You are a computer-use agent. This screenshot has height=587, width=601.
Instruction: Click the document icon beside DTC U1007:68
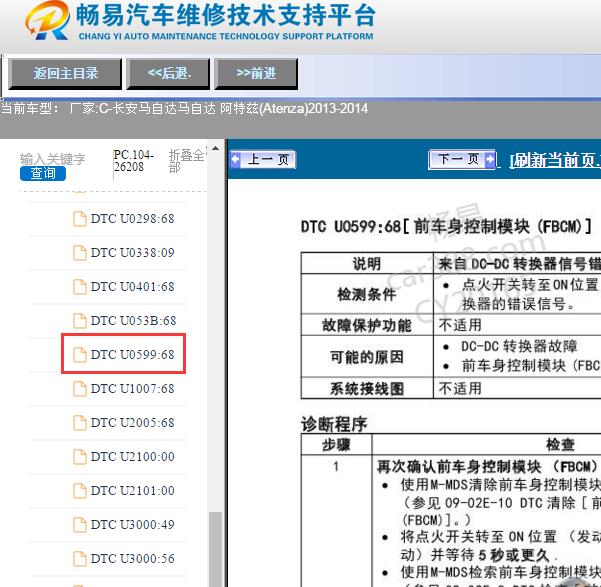tap(80, 389)
